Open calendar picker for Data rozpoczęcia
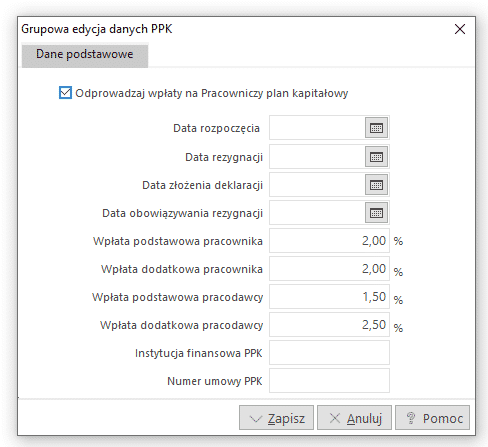Viewport: 488px width, 447px height. pyautogui.click(x=377, y=128)
